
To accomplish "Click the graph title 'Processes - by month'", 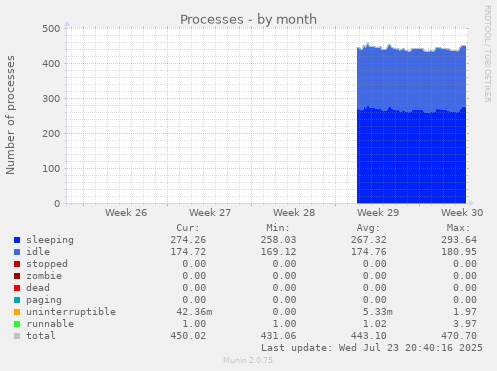I will click(248, 19).
